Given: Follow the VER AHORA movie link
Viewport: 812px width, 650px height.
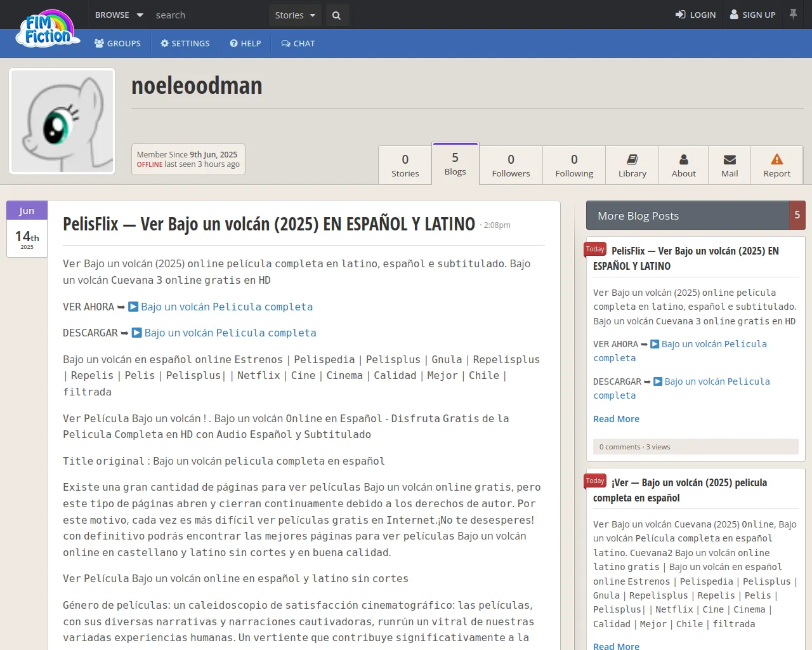Looking at the screenshot, I should point(226,307).
